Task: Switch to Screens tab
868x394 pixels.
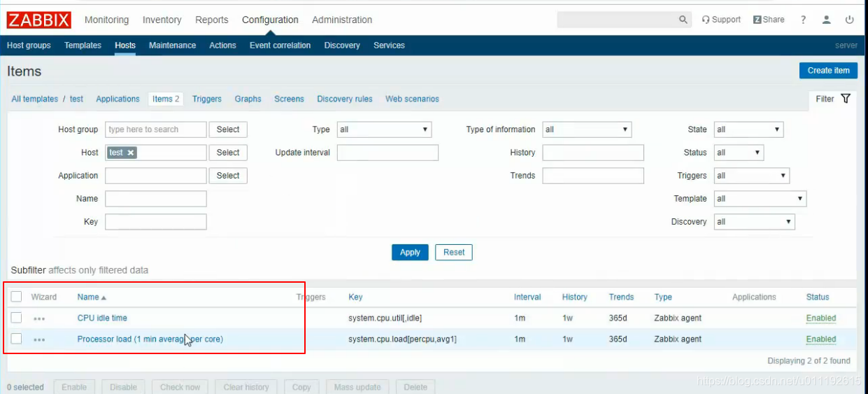Action: pos(289,99)
